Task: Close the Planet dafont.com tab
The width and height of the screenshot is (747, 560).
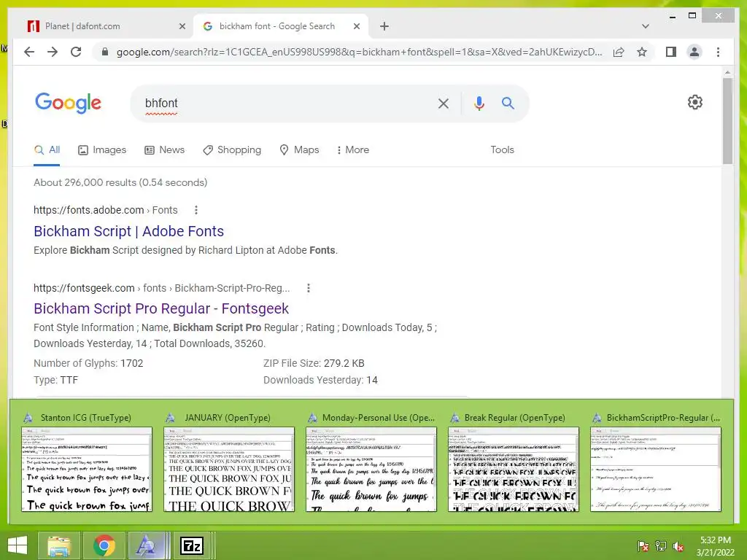Action: pyautogui.click(x=182, y=26)
